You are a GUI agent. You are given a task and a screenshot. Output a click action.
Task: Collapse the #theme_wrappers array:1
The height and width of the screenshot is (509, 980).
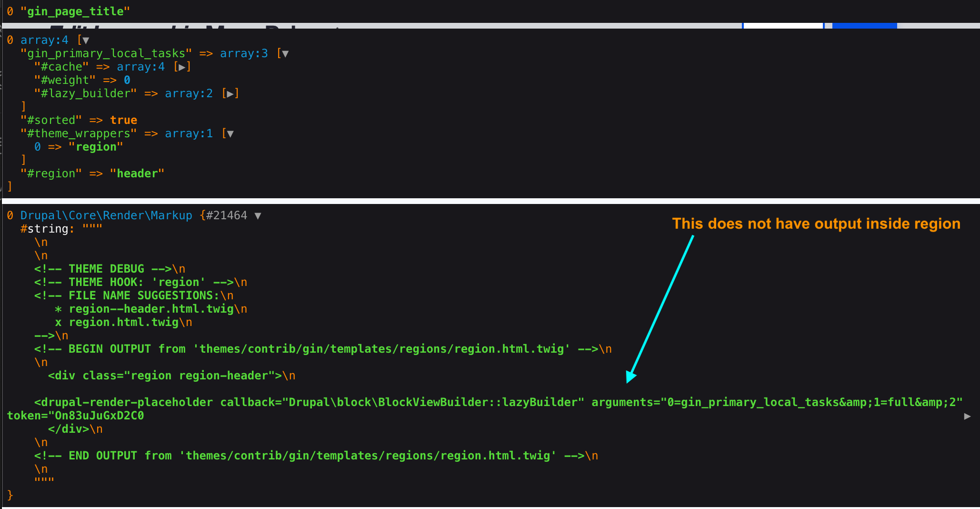tap(230, 133)
